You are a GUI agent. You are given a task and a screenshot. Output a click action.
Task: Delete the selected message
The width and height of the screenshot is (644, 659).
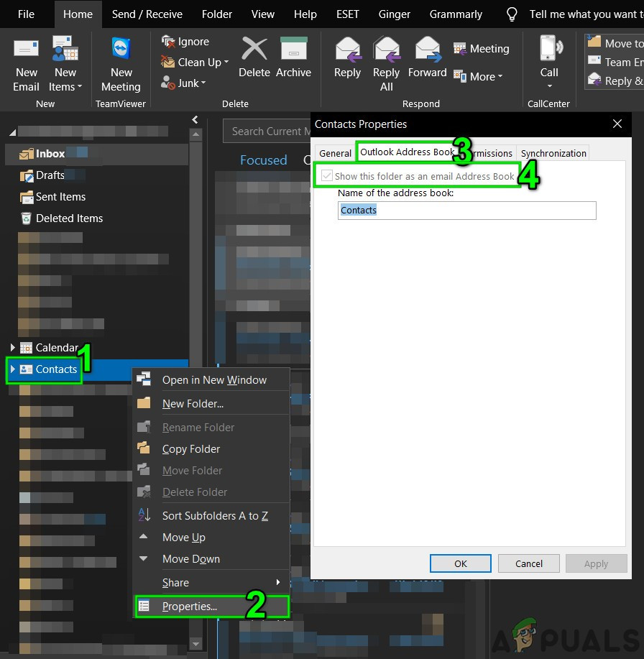point(254,57)
